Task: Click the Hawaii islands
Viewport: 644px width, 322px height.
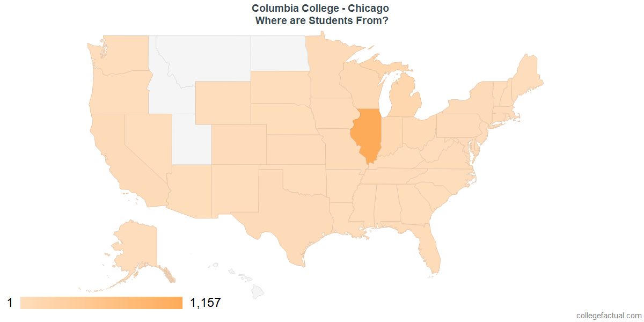Action: [x=244, y=278]
